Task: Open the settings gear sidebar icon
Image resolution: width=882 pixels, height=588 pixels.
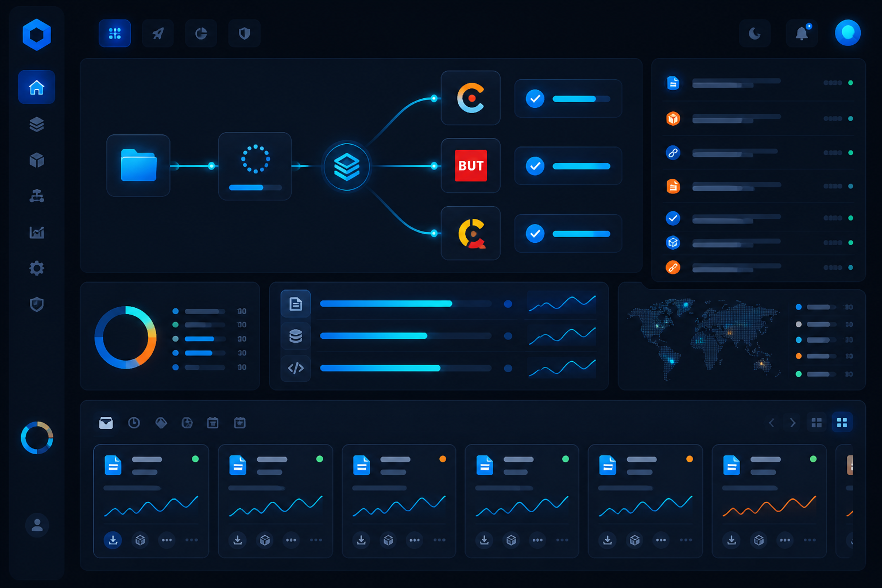Action: tap(37, 268)
